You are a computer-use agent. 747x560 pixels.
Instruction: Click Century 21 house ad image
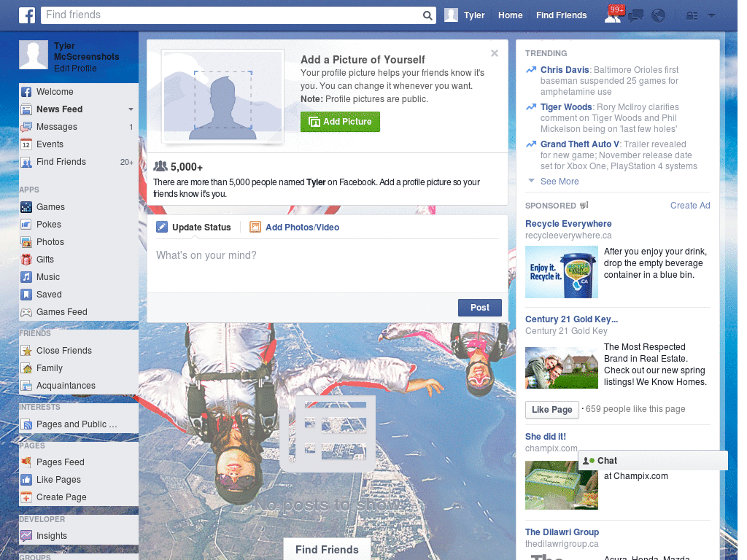click(561, 367)
